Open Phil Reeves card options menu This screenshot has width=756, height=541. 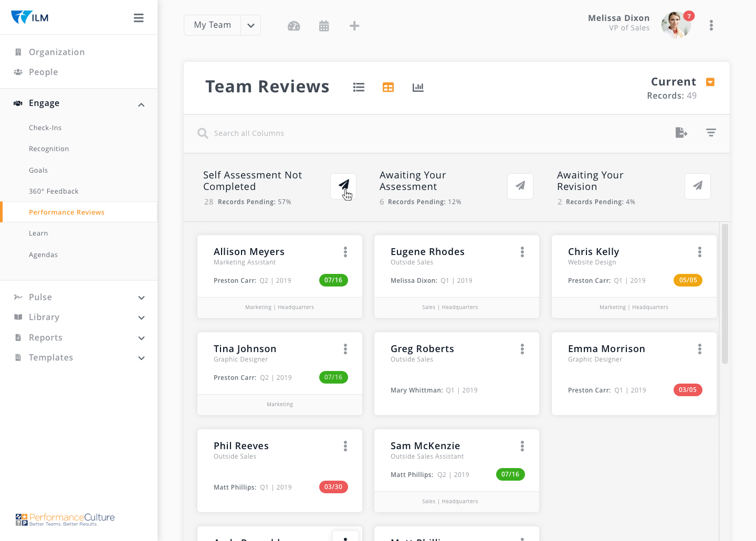tap(345, 447)
